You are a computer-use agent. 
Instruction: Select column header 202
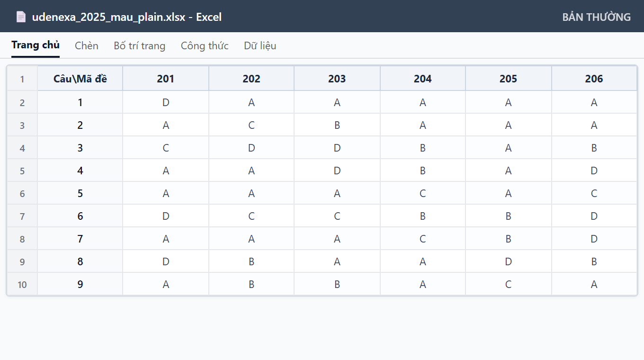251,79
